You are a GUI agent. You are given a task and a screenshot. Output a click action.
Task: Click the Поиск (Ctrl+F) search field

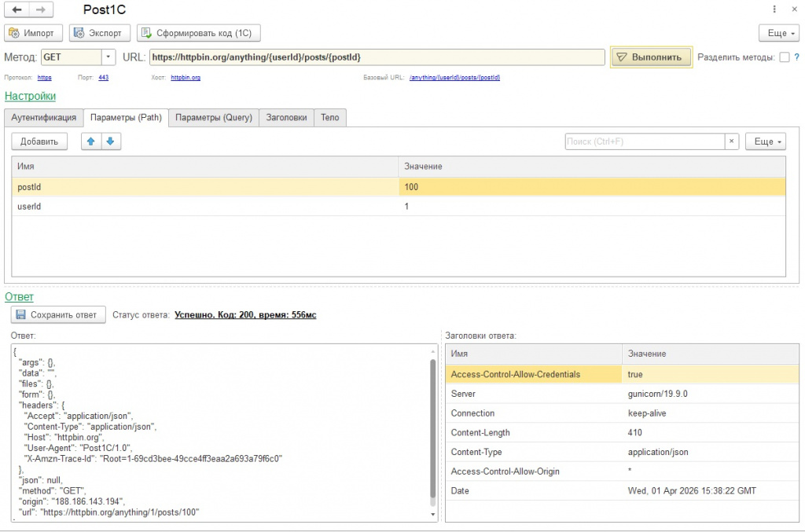[x=645, y=141]
